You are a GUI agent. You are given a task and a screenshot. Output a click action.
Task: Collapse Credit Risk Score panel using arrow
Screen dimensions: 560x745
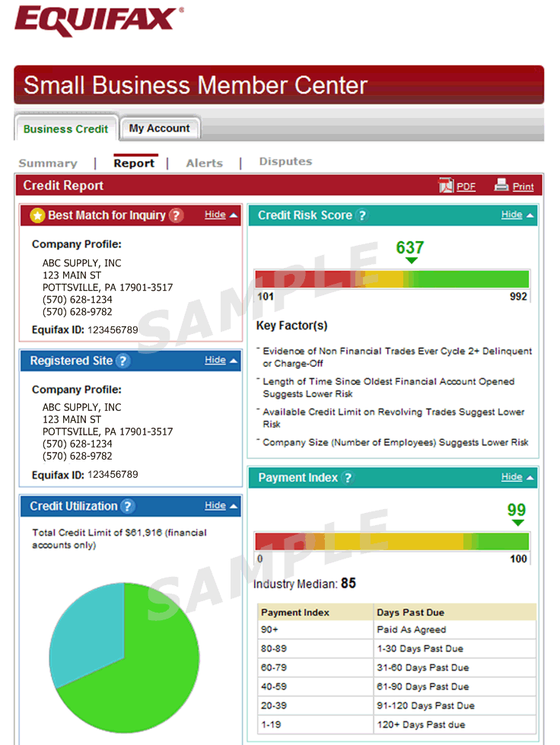pyautogui.click(x=530, y=215)
